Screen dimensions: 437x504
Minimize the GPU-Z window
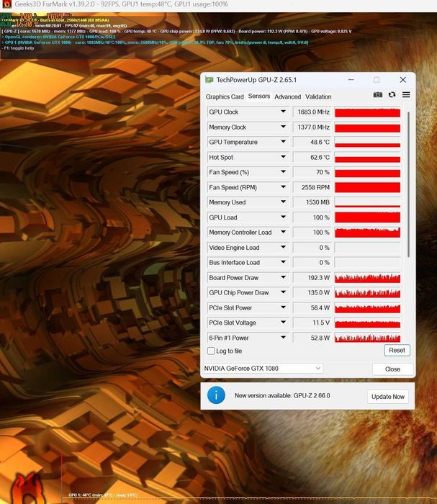(351, 79)
